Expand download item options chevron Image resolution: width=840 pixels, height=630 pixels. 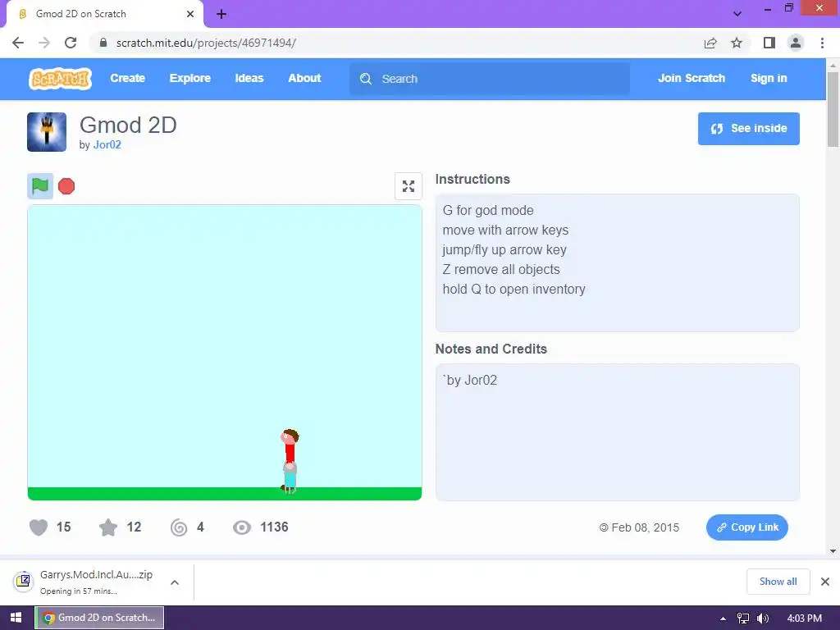(x=175, y=582)
